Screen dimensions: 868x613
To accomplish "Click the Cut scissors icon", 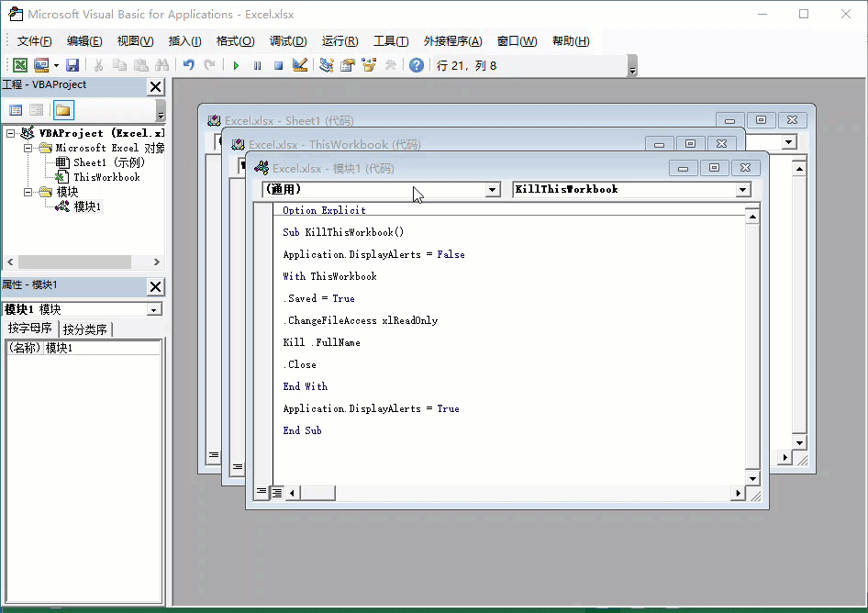I will 98,65.
